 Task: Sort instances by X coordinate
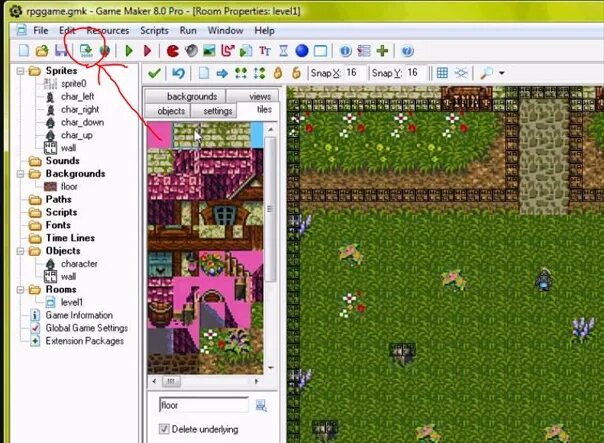(241, 73)
